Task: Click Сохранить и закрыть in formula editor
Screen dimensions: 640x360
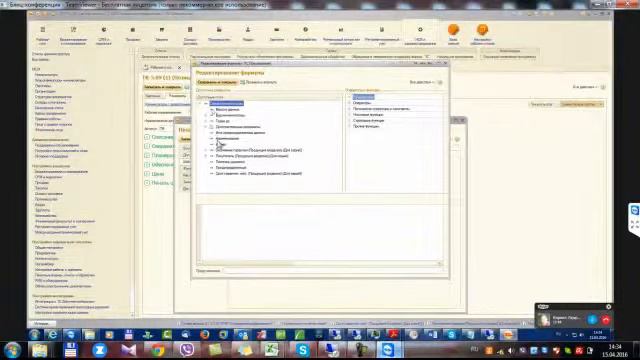Action: pos(217,82)
